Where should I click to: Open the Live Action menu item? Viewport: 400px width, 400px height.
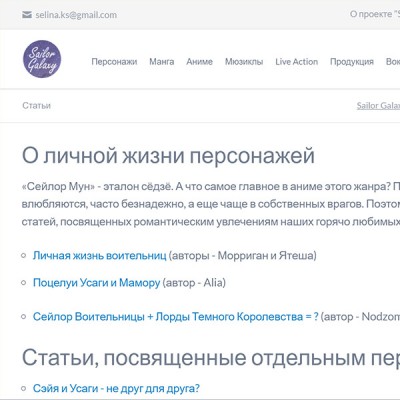tap(297, 62)
